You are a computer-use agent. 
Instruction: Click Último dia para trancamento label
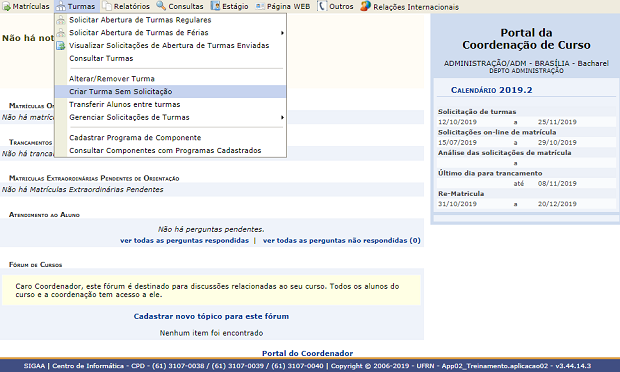click(490, 173)
